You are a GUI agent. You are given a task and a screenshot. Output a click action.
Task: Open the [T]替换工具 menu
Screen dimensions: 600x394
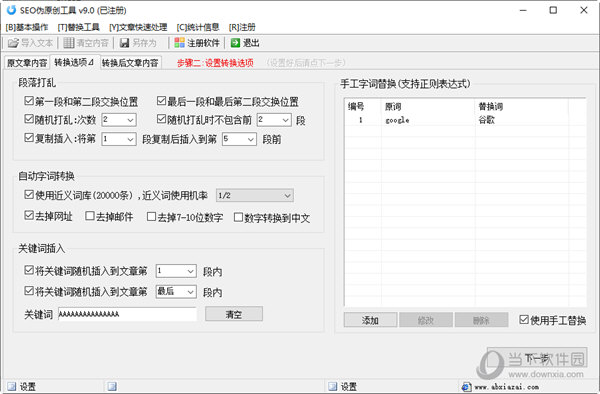coord(78,27)
